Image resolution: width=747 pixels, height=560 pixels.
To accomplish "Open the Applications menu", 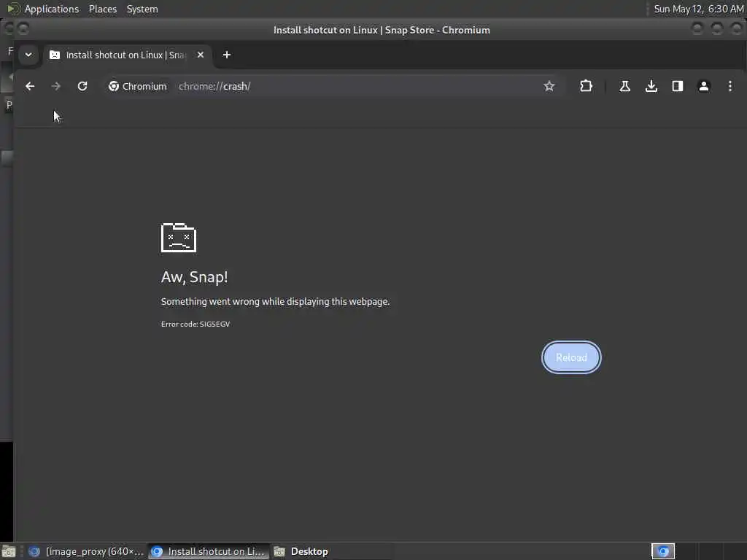I will click(x=52, y=9).
